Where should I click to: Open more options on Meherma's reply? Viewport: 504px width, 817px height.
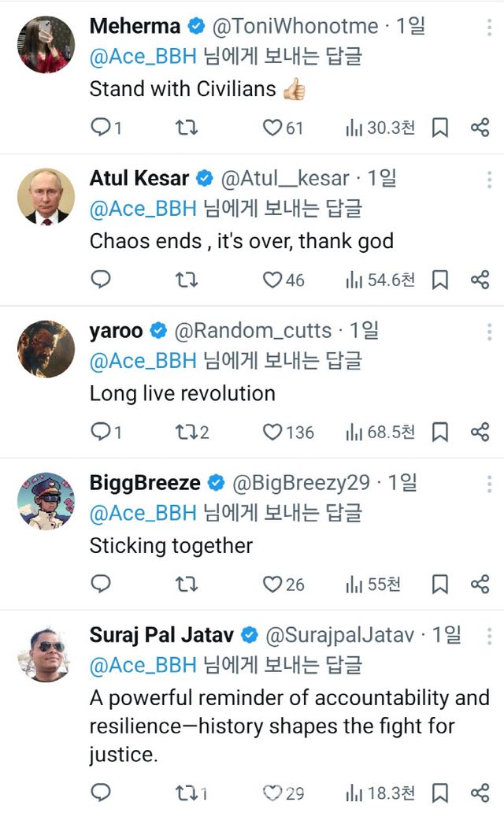[x=490, y=28]
